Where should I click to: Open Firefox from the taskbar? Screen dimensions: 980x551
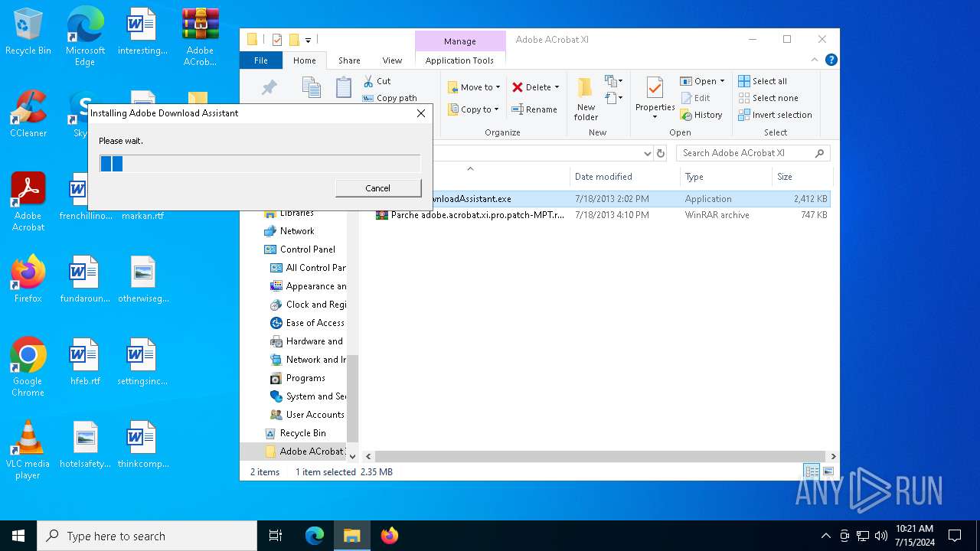click(x=390, y=536)
